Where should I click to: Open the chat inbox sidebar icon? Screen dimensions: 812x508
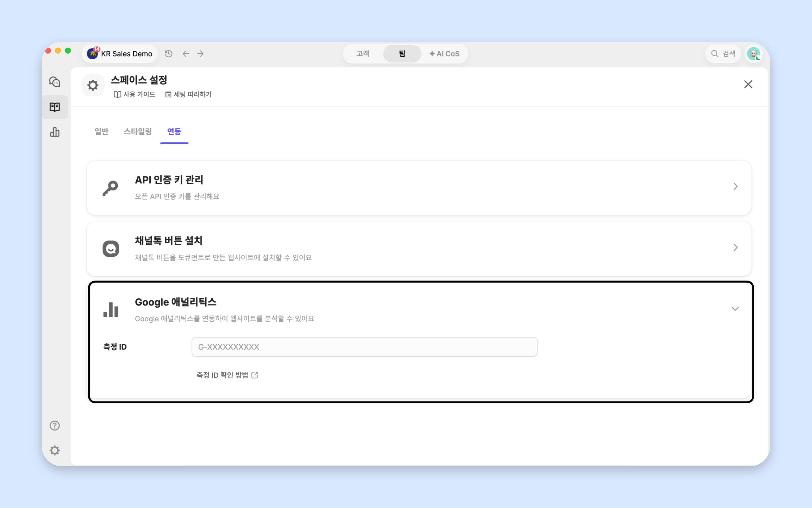pyautogui.click(x=55, y=82)
